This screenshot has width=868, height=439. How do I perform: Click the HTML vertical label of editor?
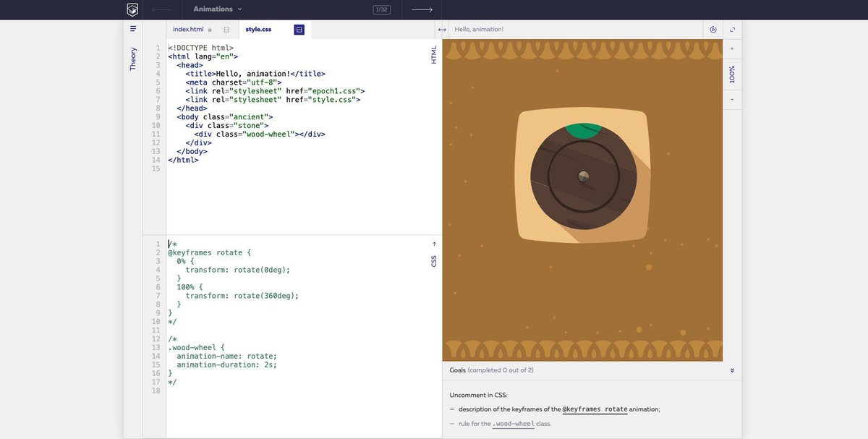434,56
